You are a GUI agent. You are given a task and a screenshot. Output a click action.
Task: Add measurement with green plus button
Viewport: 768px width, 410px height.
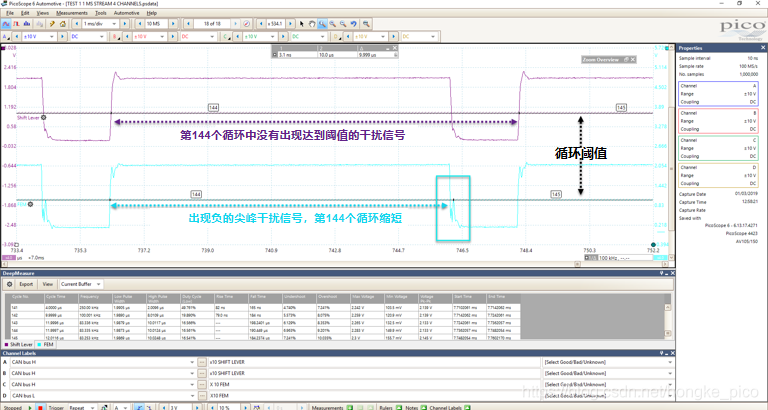coord(350,407)
